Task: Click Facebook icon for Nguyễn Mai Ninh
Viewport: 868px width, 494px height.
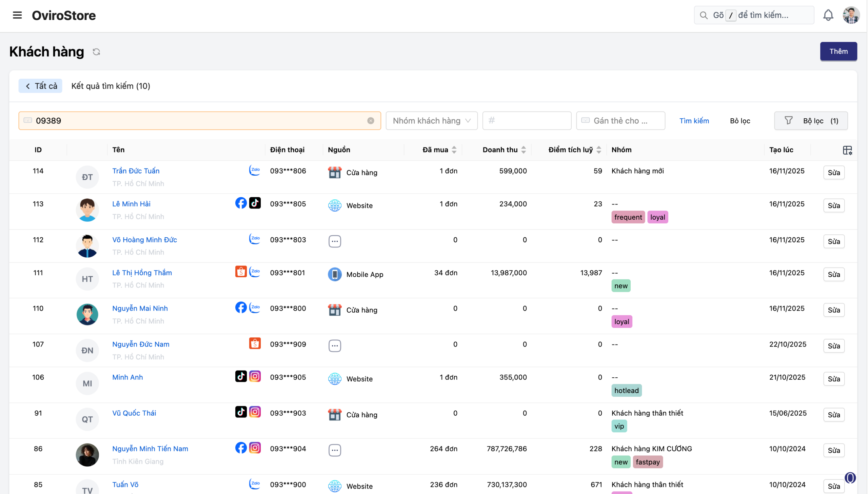Action: tap(241, 308)
